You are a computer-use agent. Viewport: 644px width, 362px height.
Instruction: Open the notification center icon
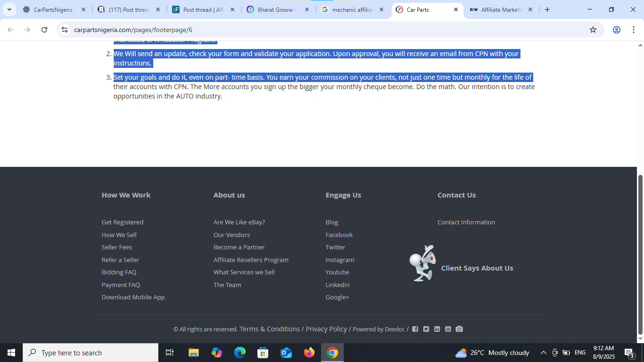click(x=629, y=353)
